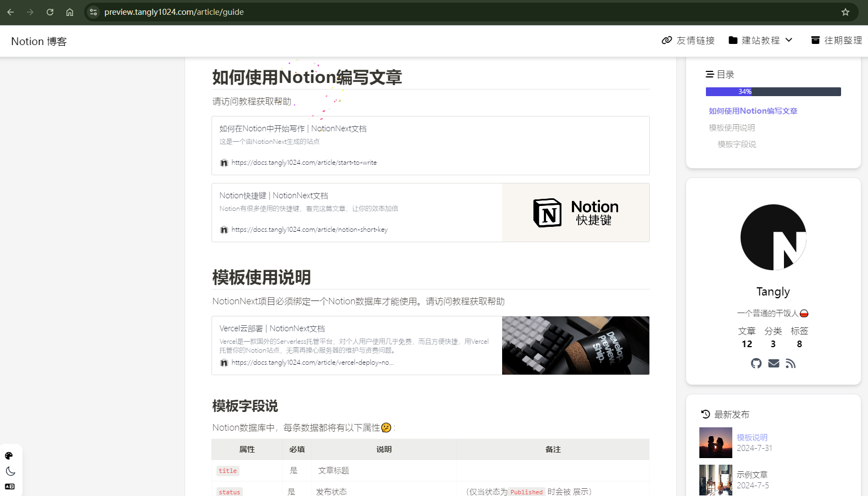Image resolution: width=868 pixels, height=496 pixels.
Task: Open 往期整理 menu item
Action: tap(837, 40)
